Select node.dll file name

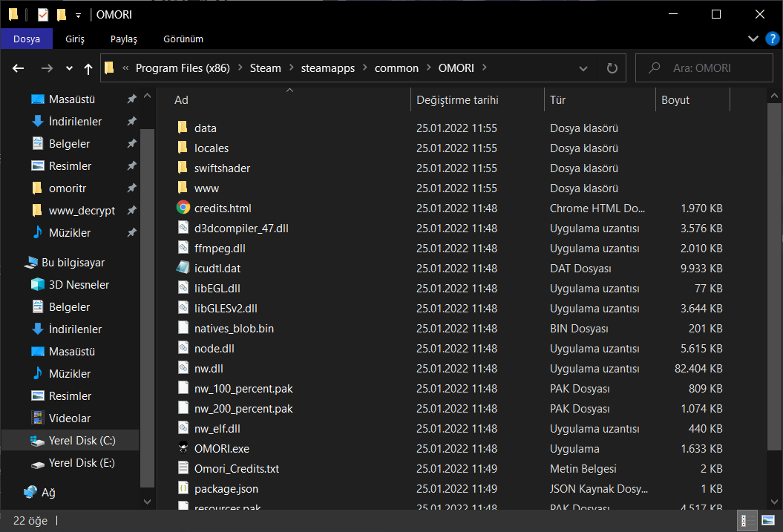[x=214, y=348]
